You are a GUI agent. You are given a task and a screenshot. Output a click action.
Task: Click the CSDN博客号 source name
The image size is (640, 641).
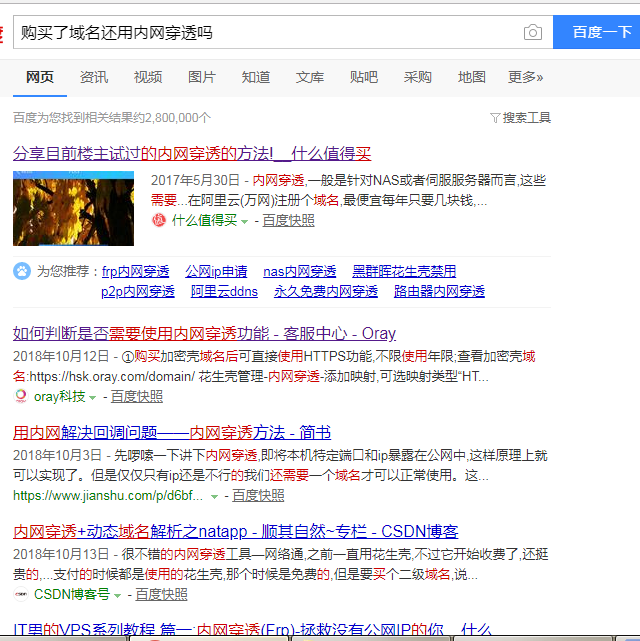(x=72, y=594)
